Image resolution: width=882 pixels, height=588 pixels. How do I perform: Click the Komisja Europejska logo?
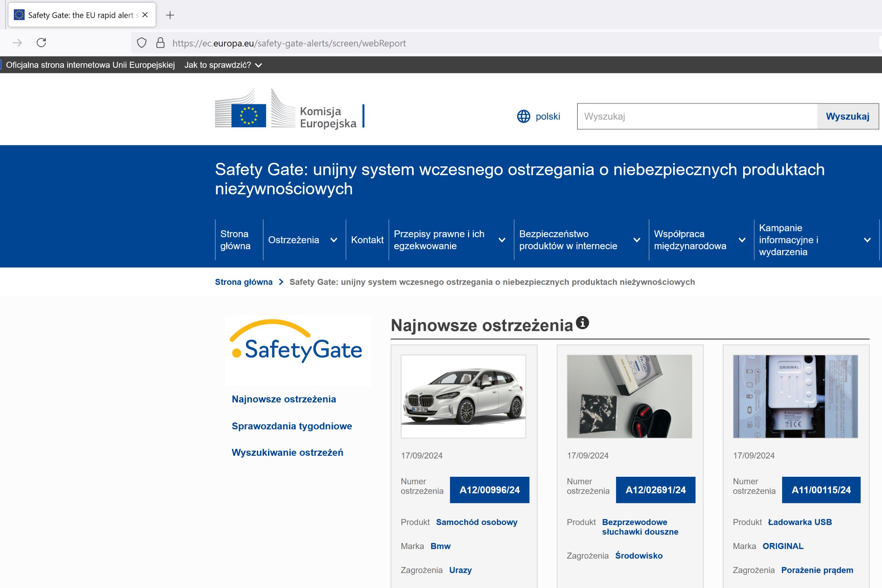pyautogui.click(x=290, y=109)
